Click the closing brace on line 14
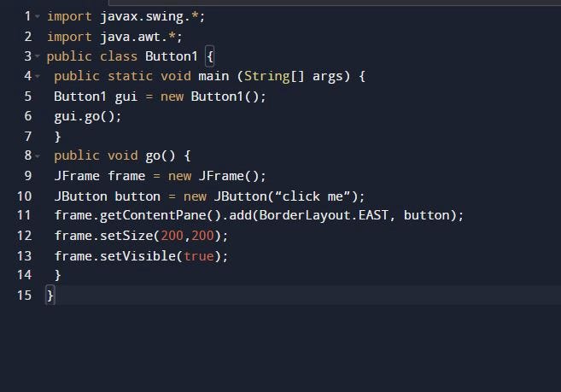 tap(57, 275)
